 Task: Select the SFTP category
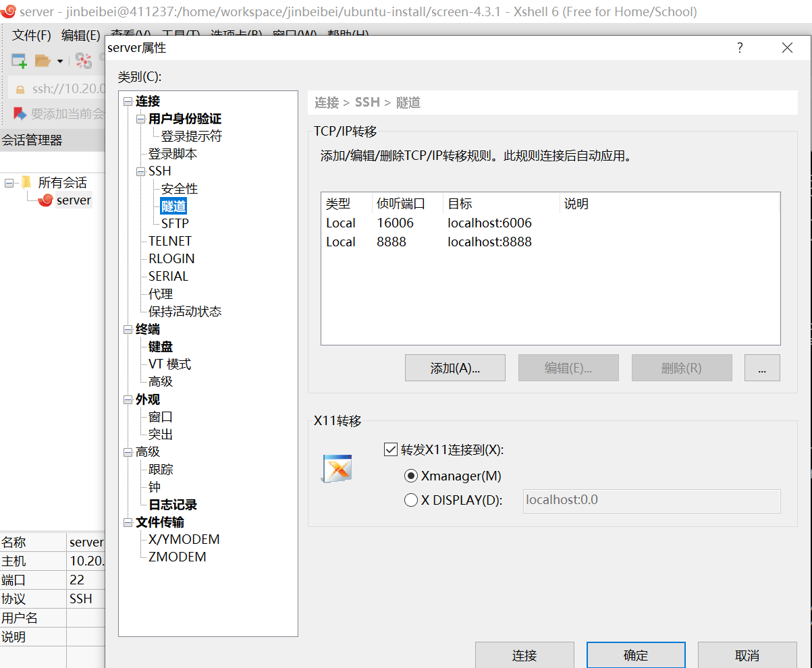coord(175,223)
